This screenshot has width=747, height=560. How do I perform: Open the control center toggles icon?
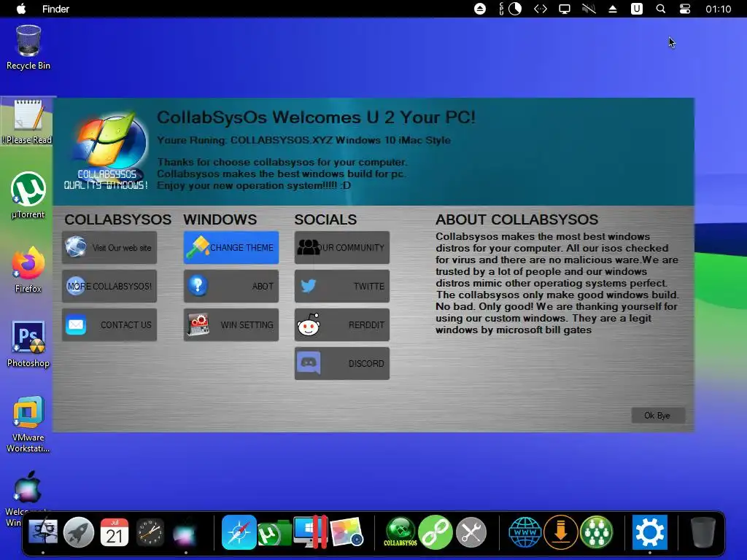(x=684, y=9)
